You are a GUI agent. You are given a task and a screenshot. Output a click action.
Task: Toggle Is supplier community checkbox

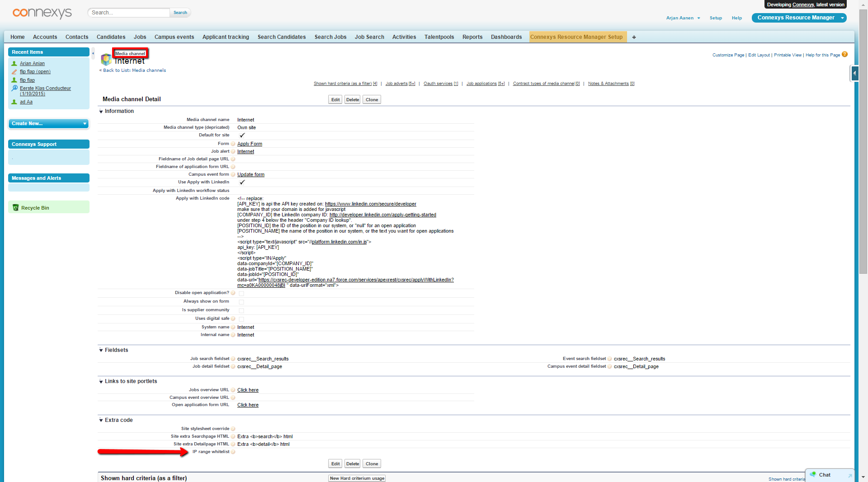pyautogui.click(x=241, y=311)
